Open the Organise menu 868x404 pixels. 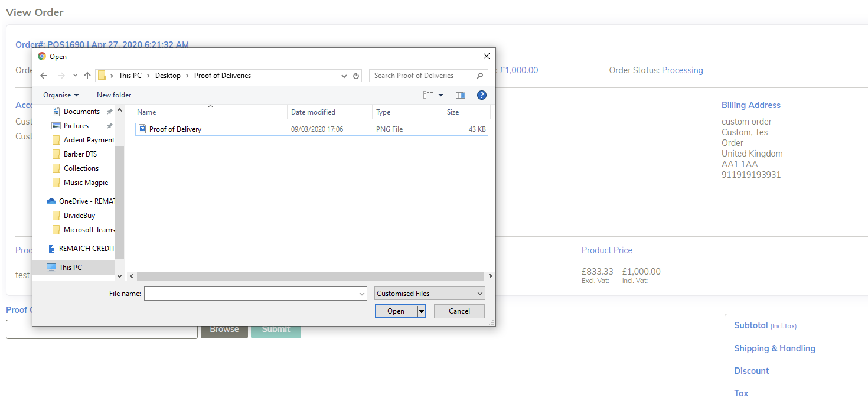pos(61,95)
